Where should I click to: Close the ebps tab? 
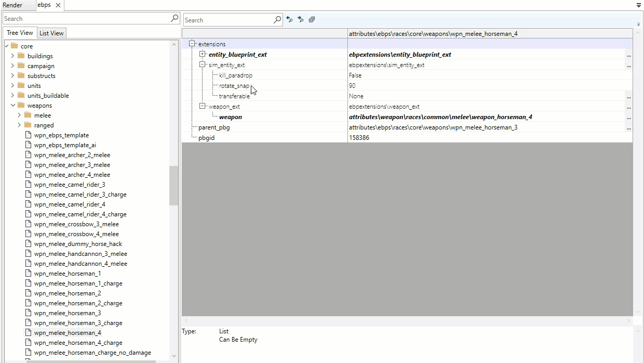point(58,5)
